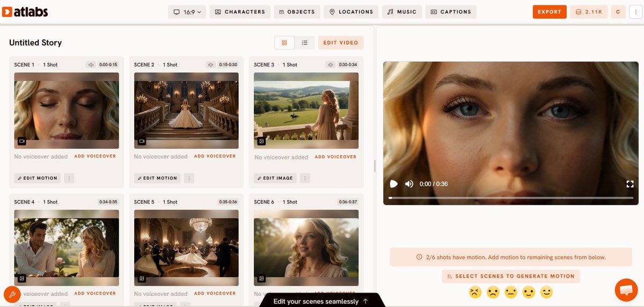Open the Objects menu
This screenshot has height=307, width=644.
tap(297, 12)
